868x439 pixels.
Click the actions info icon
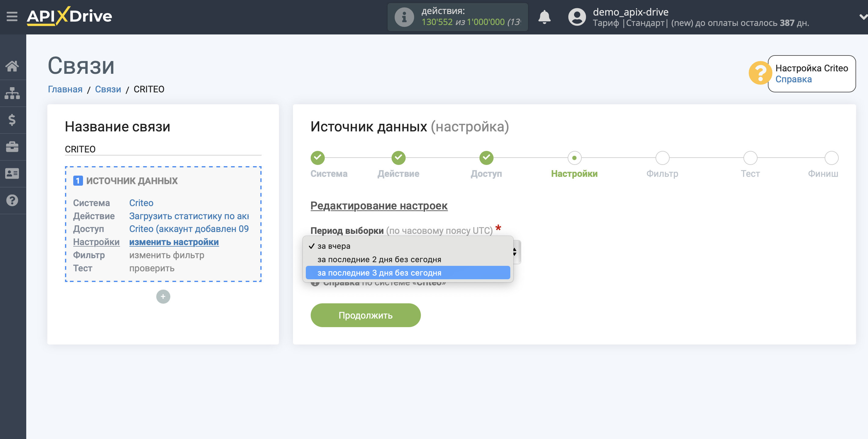coord(404,17)
